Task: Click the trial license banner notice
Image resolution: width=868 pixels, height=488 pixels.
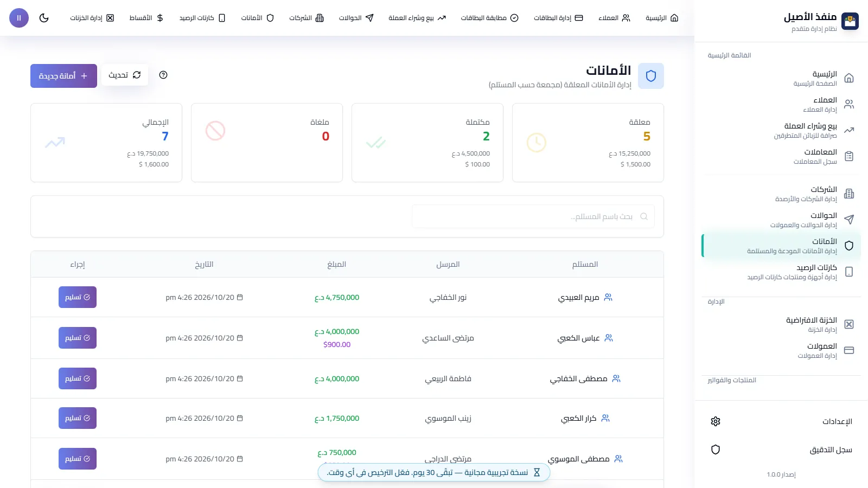Action: click(x=434, y=472)
